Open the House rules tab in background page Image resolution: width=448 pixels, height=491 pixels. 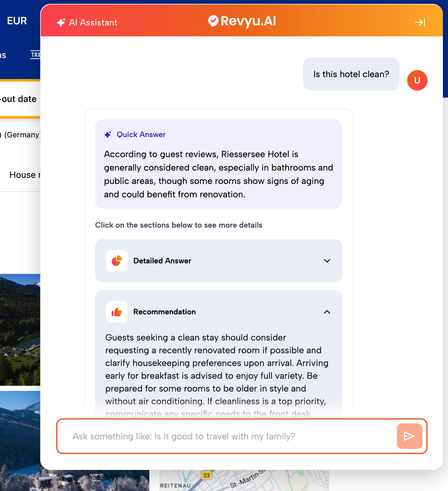25,175
